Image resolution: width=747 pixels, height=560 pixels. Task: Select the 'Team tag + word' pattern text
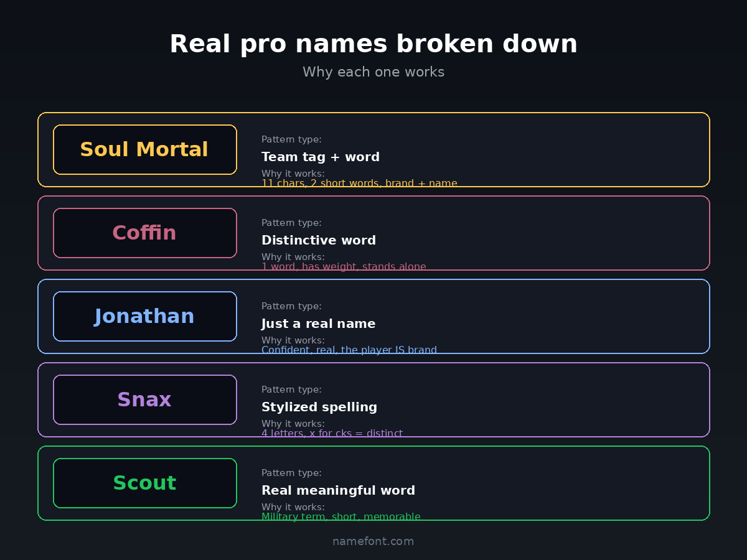(321, 157)
